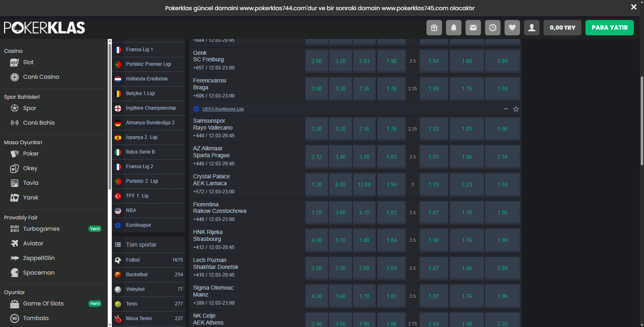The height and width of the screenshot is (327, 644).
Task: Open bet history clock icon
Action: (493, 28)
